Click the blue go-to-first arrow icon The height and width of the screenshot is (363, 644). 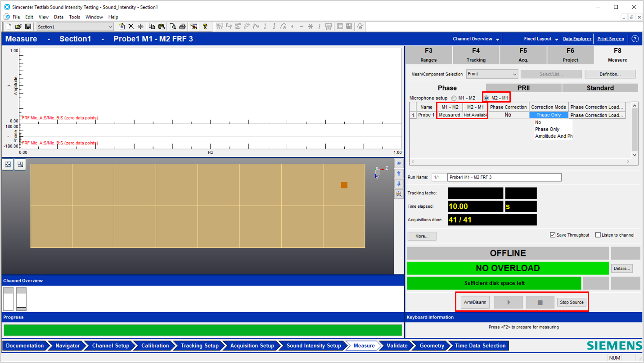point(399,163)
